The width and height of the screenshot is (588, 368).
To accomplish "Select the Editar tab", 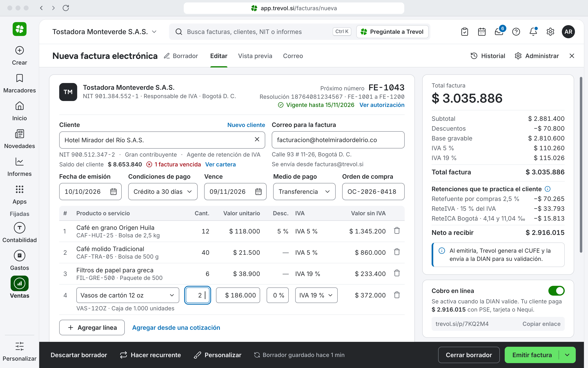I will (219, 56).
